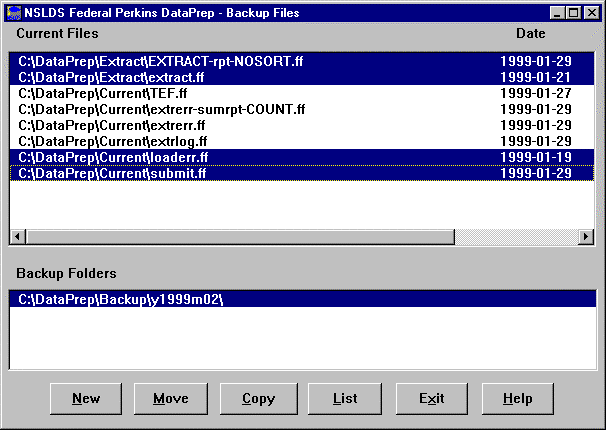
Task: Close the Backup Files window
Action: (592, 13)
